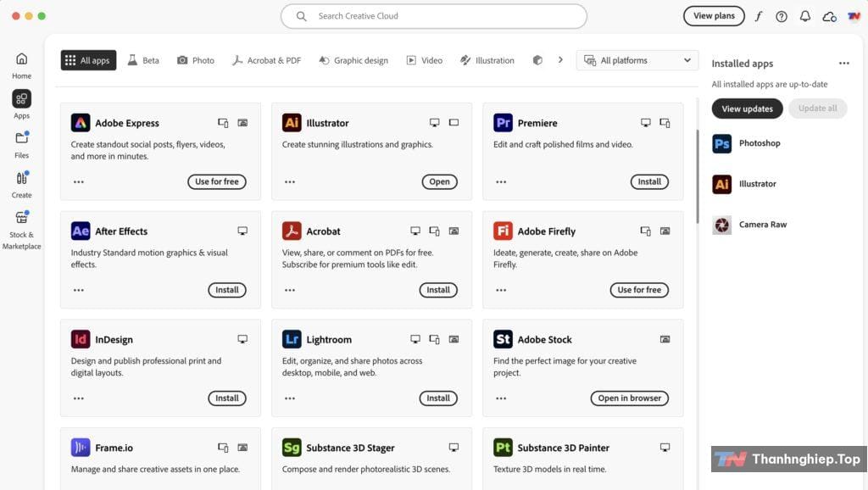Click the fonts icon in top bar
The image size is (868, 490).
[x=759, y=16]
